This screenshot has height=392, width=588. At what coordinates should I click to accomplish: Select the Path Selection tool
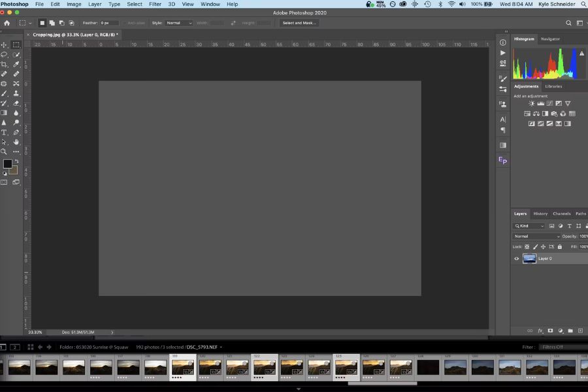(4, 142)
